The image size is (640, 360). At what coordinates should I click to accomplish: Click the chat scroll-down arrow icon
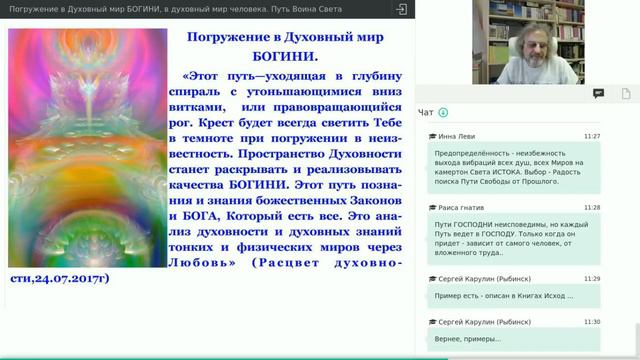coord(443,112)
